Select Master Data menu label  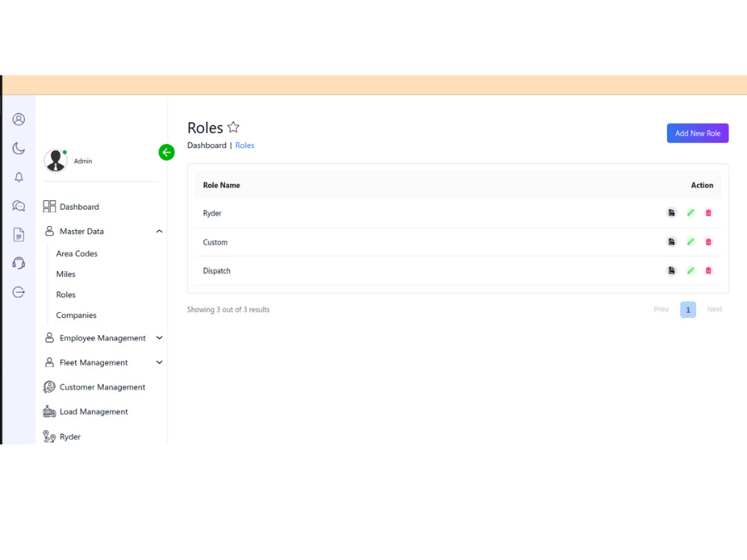point(81,231)
